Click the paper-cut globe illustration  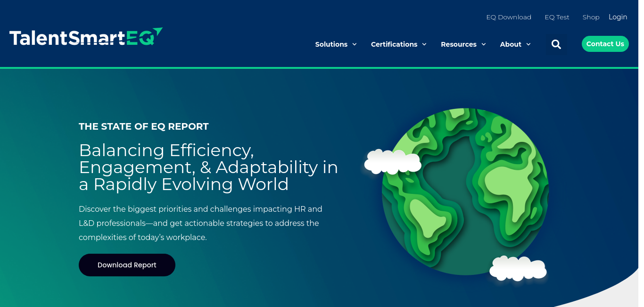point(464,192)
